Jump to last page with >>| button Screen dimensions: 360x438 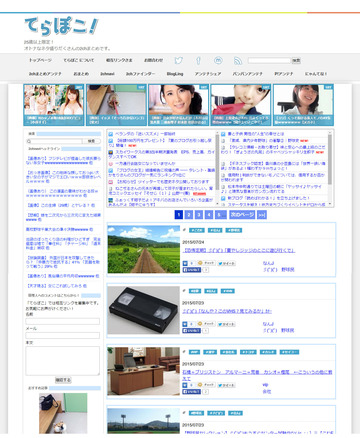coord(262,215)
